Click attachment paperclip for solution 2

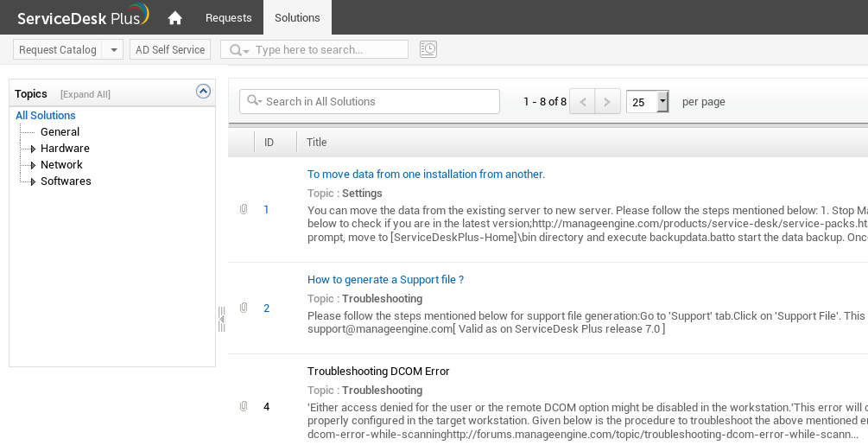click(244, 308)
